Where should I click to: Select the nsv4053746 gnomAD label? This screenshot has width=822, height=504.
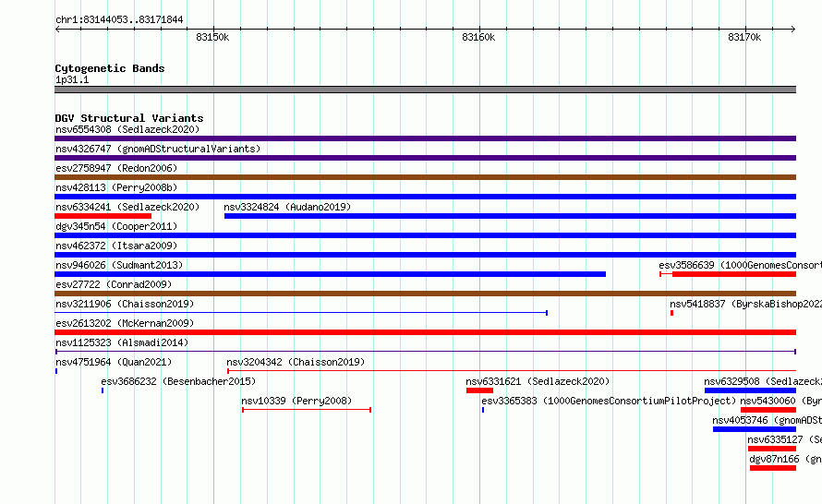767,420
